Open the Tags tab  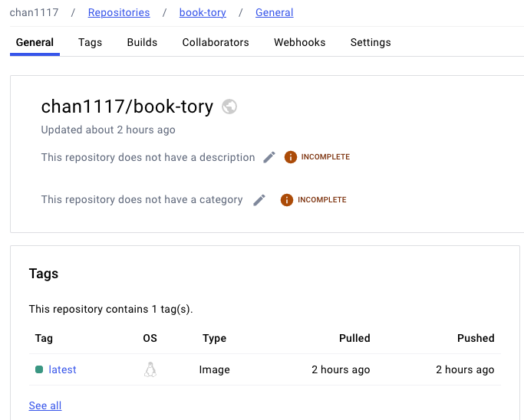pos(91,42)
